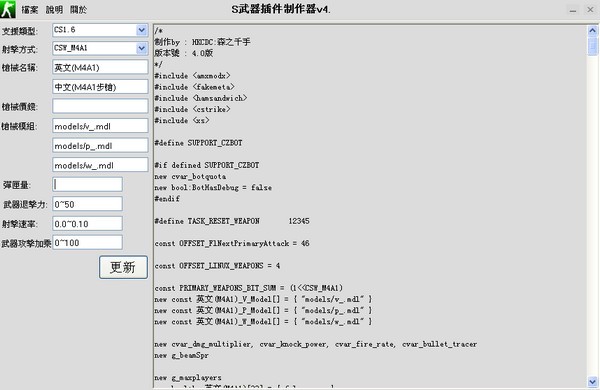The height and width of the screenshot is (390, 600).
Task: Click the 'OFFSET_LINUX_WEAPONS = 4' line
Action: [x=217, y=266]
